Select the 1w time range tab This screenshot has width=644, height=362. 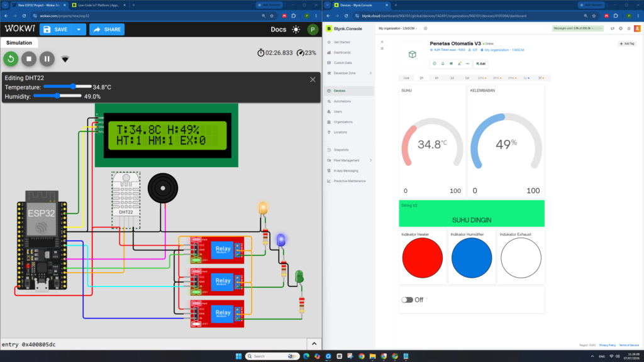tap(467, 78)
